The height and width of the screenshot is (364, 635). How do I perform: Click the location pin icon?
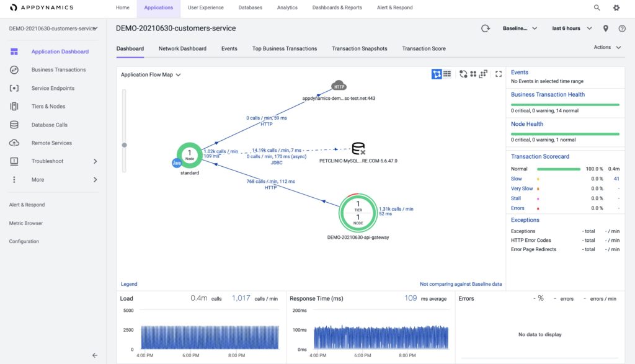606,29
